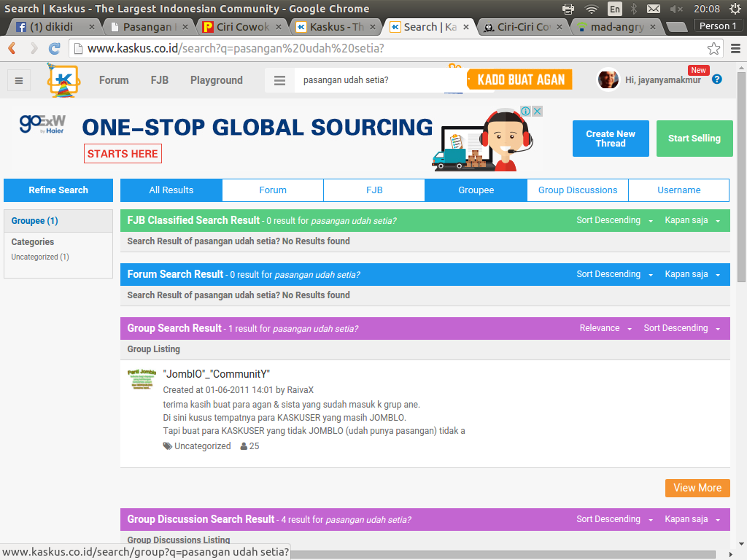
Task: Expand Sort Descending in FJB Classified results
Action: pyautogui.click(x=614, y=220)
